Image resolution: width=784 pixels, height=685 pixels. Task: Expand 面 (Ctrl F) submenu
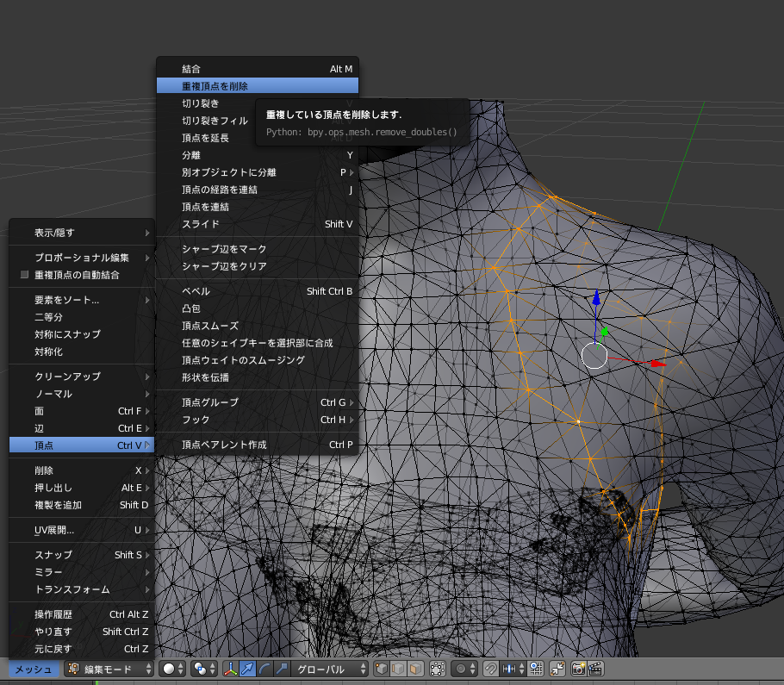pyautogui.click(x=82, y=411)
